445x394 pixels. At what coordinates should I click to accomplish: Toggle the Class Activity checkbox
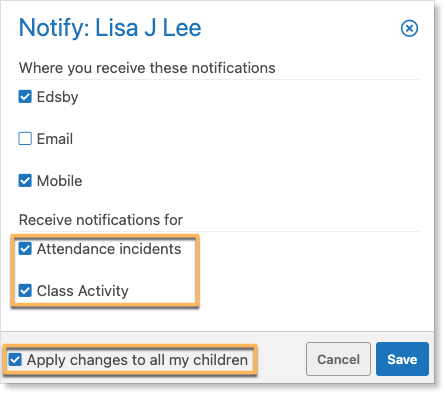click(25, 291)
